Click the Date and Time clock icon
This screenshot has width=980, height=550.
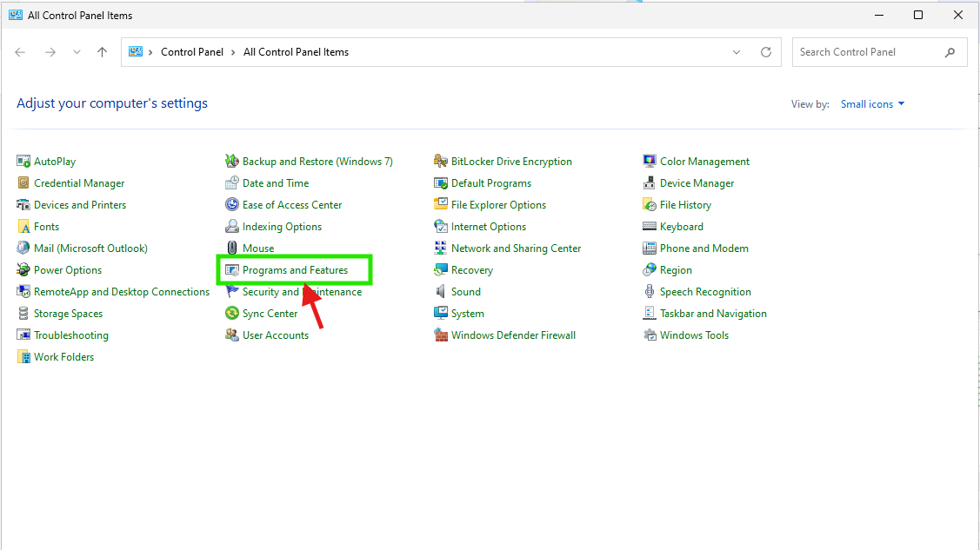point(232,183)
